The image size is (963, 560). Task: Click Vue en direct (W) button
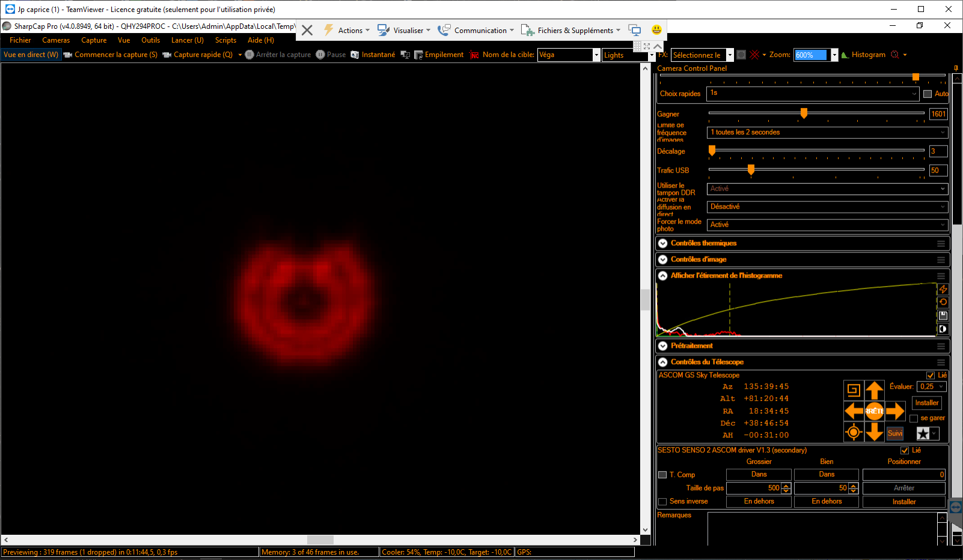[x=31, y=55]
